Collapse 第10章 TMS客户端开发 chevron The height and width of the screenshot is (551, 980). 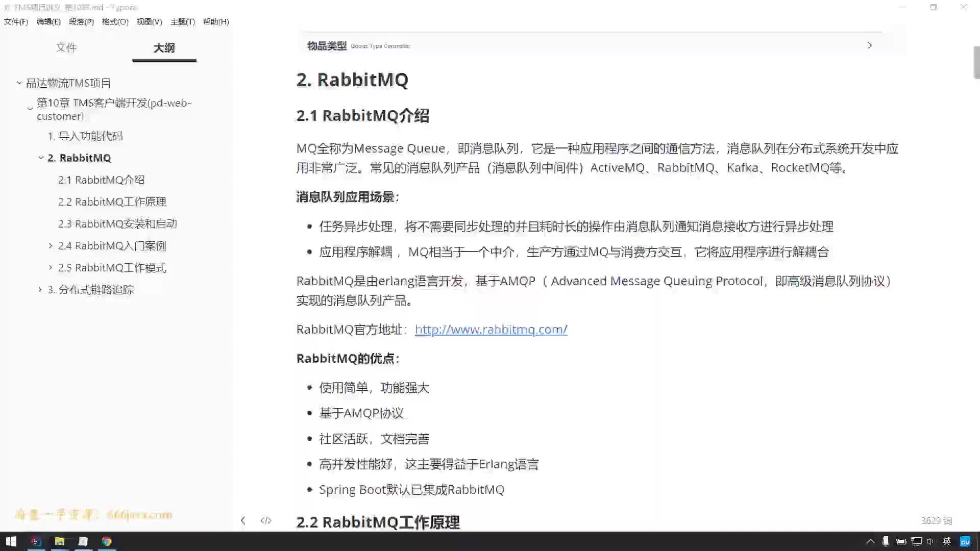coord(30,109)
